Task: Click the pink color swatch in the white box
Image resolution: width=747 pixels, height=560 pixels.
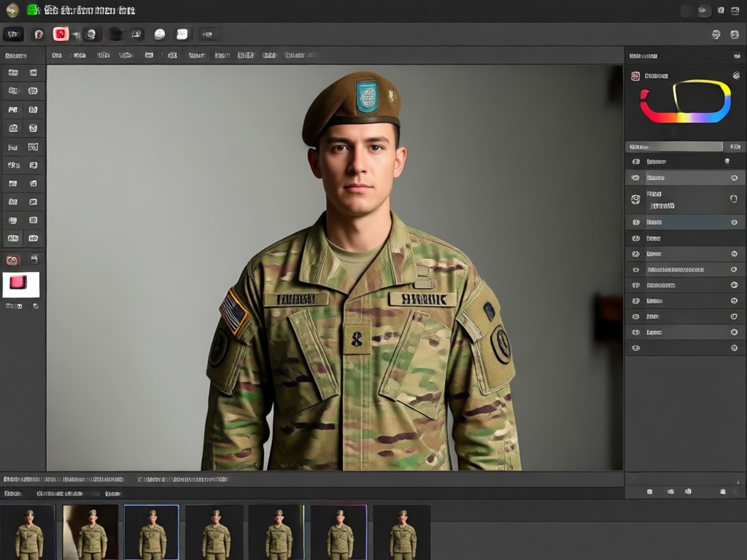Action: (18, 282)
